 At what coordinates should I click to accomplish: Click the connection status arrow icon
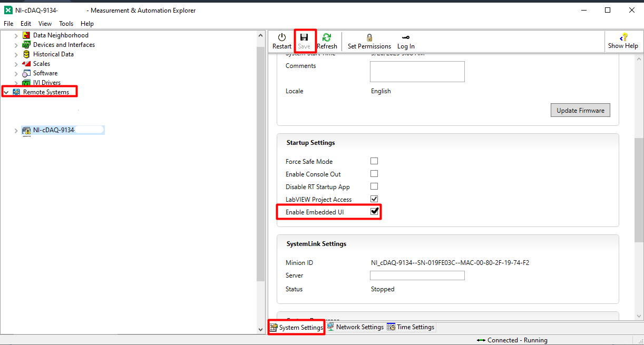(x=481, y=340)
